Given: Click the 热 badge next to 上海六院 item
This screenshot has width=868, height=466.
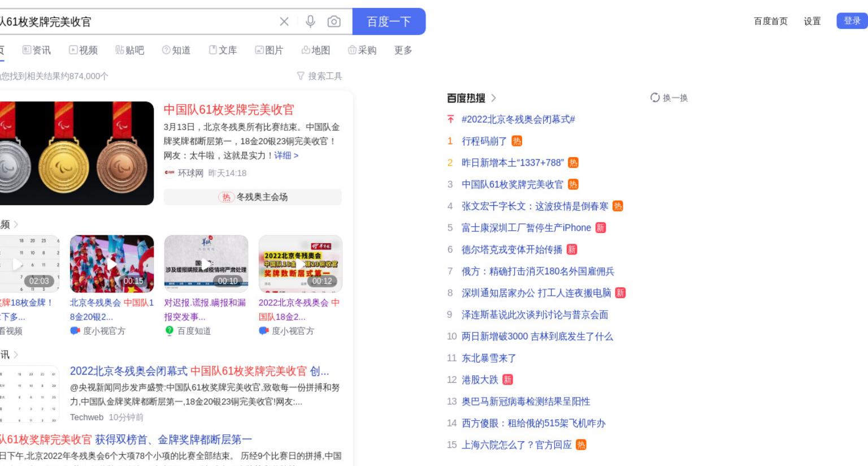Looking at the screenshot, I should tap(581, 445).
